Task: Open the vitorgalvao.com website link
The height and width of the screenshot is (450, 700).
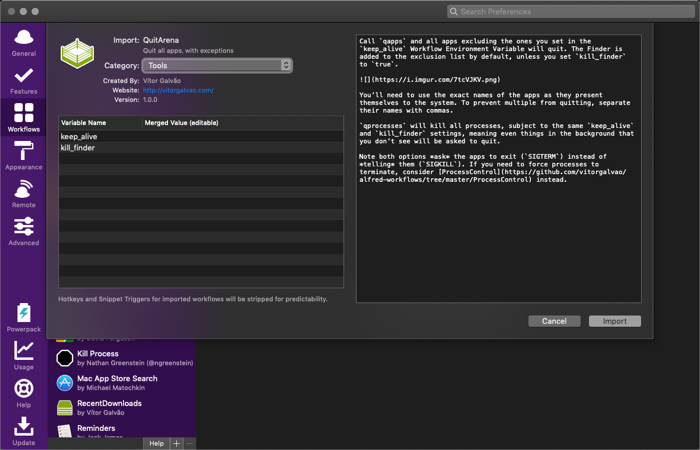Action: tap(178, 90)
